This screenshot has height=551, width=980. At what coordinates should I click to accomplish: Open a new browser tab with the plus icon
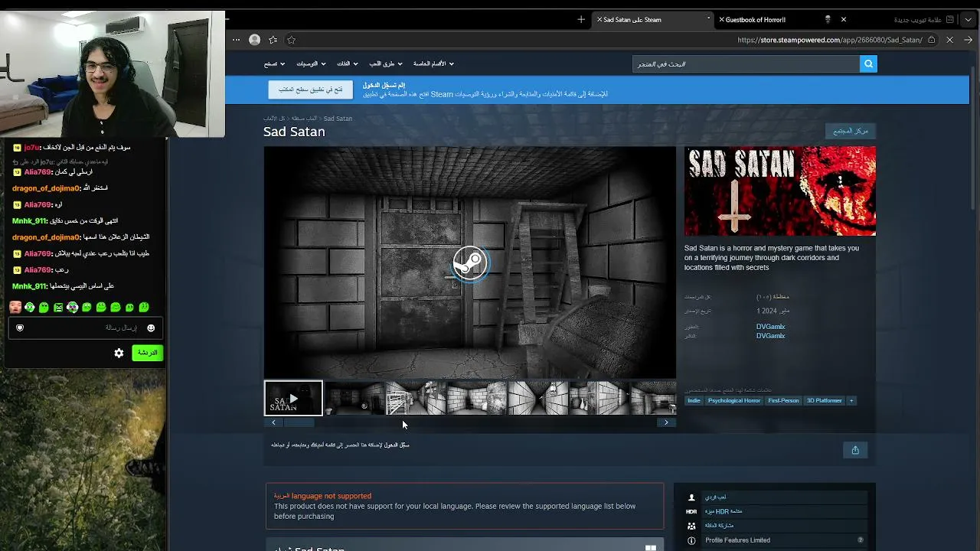pyautogui.click(x=581, y=19)
